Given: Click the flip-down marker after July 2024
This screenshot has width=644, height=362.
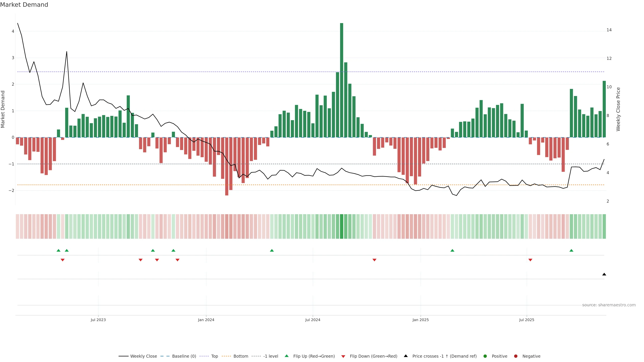Looking at the screenshot, I should pyautogui.click(x=374, y=260).
